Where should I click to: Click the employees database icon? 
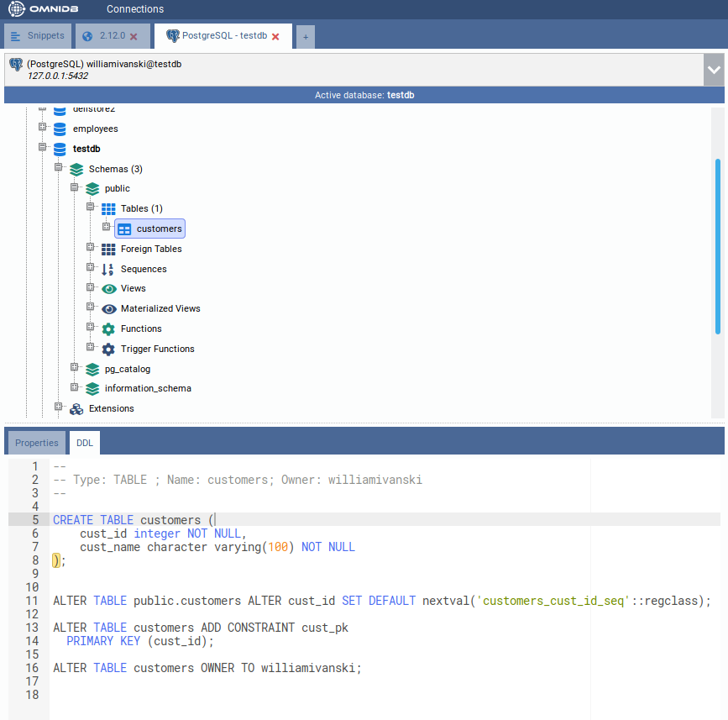pos(60,129)
